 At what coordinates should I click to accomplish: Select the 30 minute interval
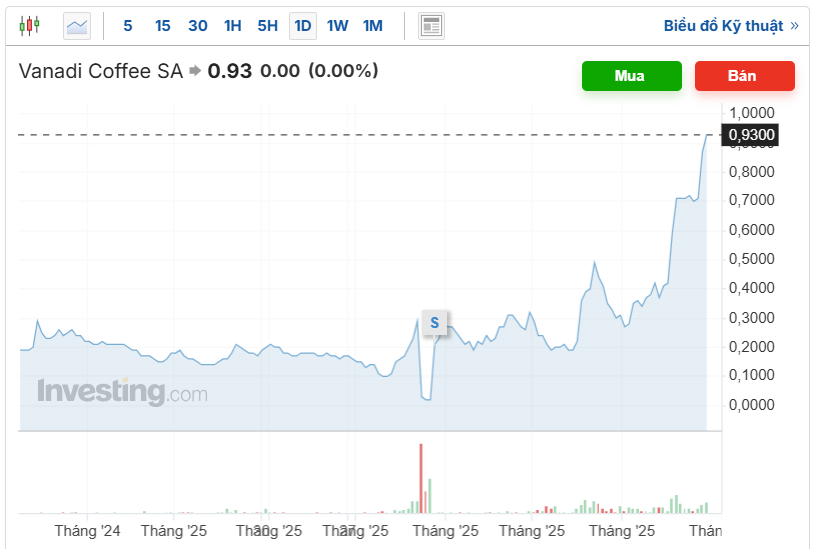(198, 26)
